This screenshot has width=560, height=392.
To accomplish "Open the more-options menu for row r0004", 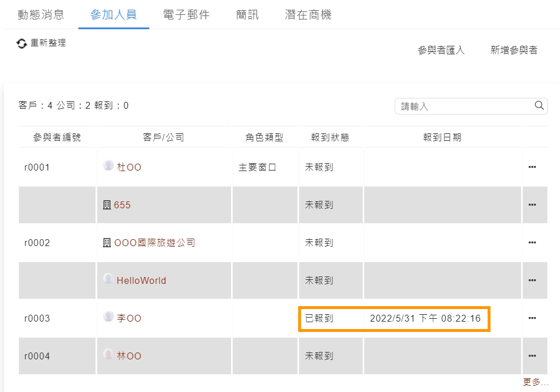I will pos(532,356).
